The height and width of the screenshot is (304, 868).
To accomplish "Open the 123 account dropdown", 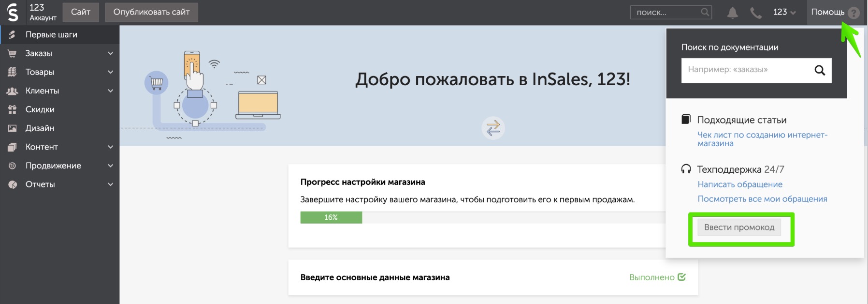I will point(784,12).
